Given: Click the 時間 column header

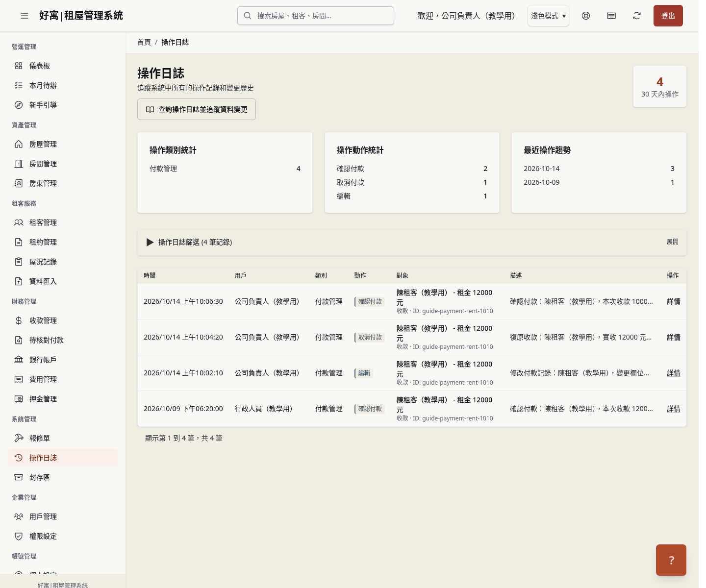Looking at the screenshot, I should [150, 276].
